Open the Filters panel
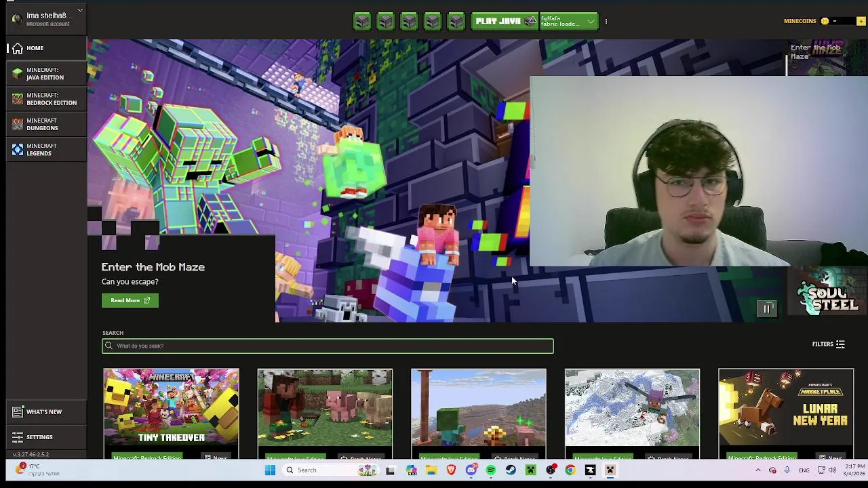The height and width of the screenshot is (488, 868). (x=829, y=344)
